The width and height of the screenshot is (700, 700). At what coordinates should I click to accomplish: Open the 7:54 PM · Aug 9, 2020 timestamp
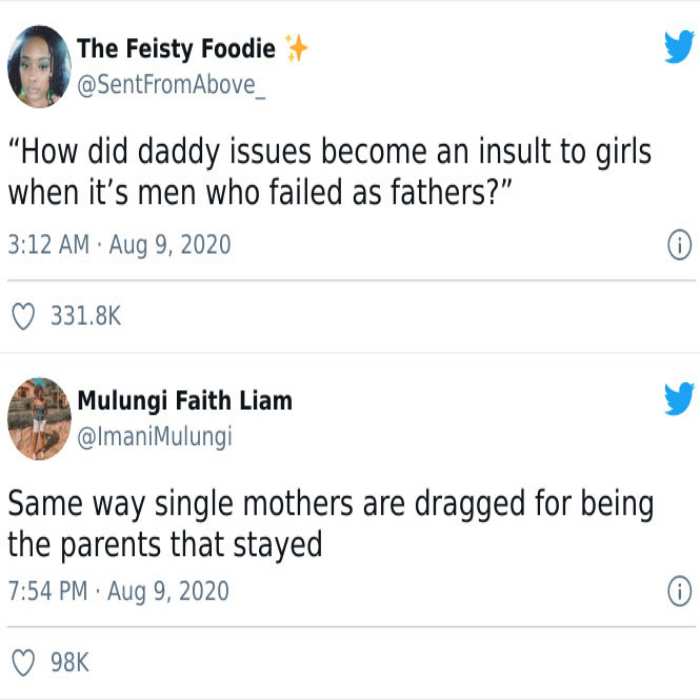coord(119,591)
